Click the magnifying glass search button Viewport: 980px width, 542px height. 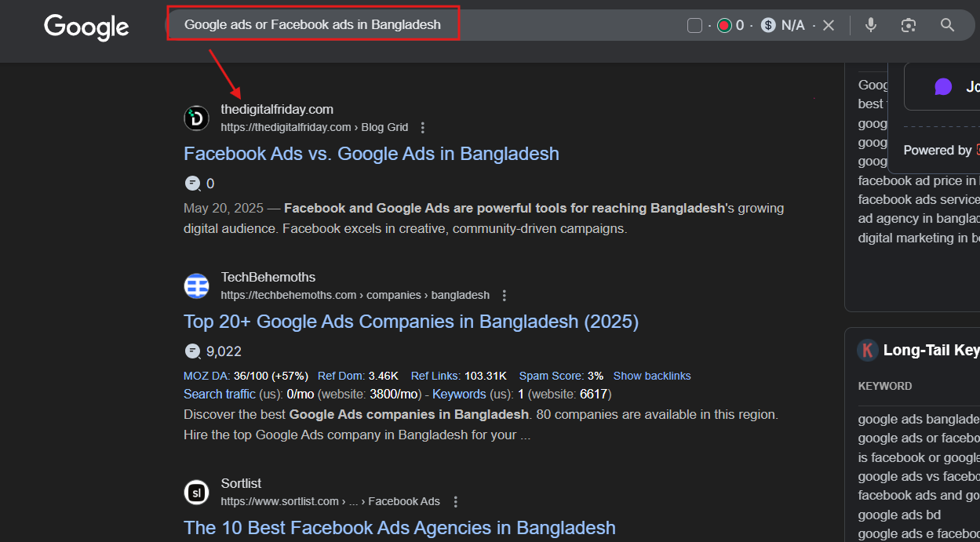click(947, 25)
